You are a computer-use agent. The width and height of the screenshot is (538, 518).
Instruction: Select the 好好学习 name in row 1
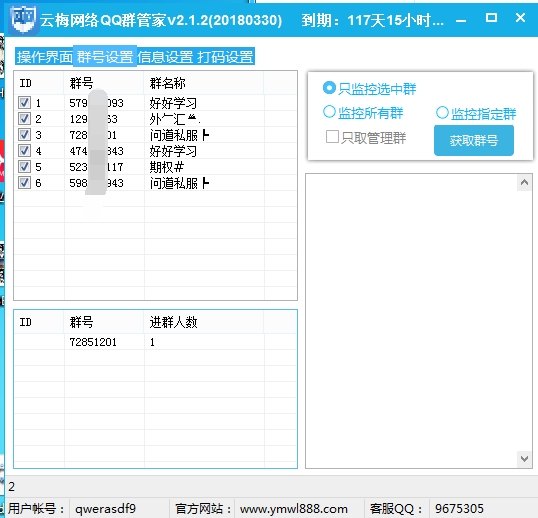(x=173, y=103)
